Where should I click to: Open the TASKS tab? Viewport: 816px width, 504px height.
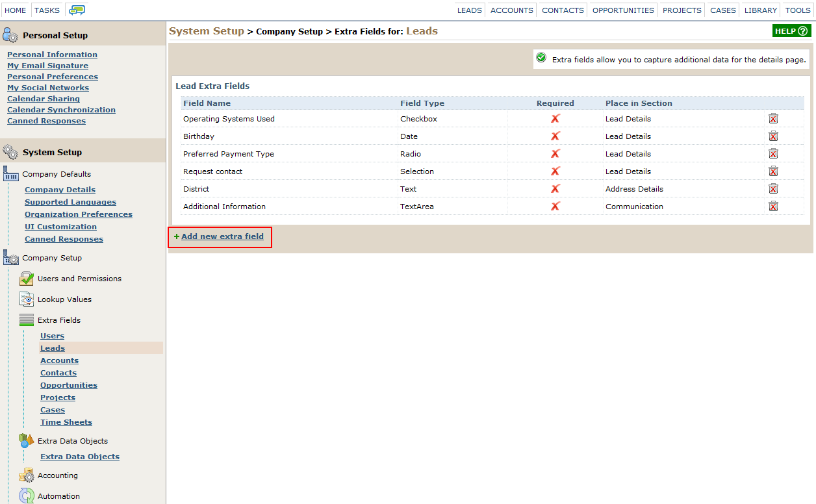click(x=47, y=10)
